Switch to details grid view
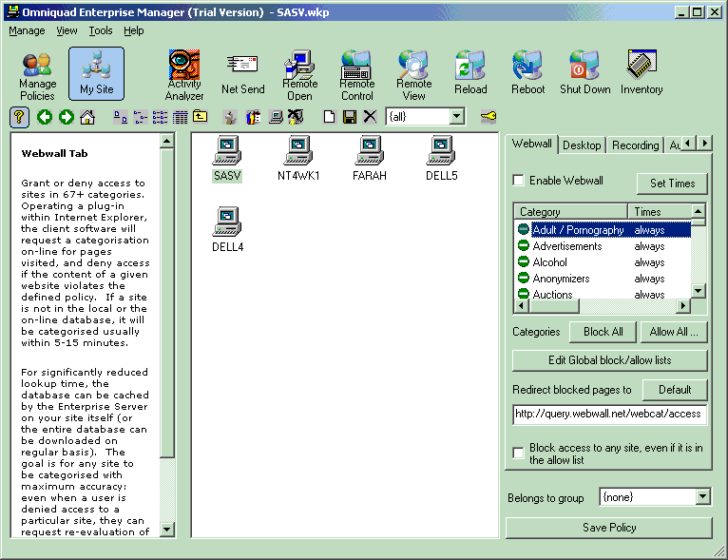Viewport: 728px width, 560px height. (x=181, y=117)
